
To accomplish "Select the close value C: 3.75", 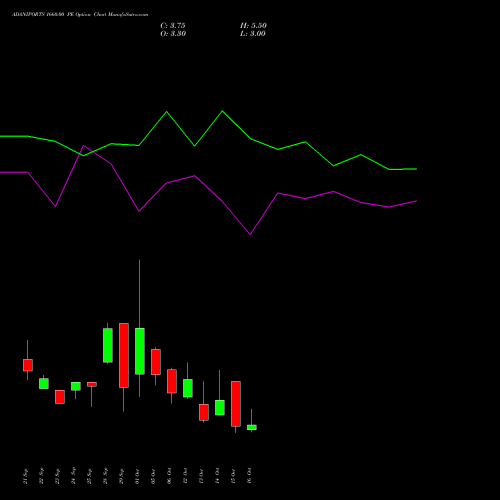I will pos(173,26).
